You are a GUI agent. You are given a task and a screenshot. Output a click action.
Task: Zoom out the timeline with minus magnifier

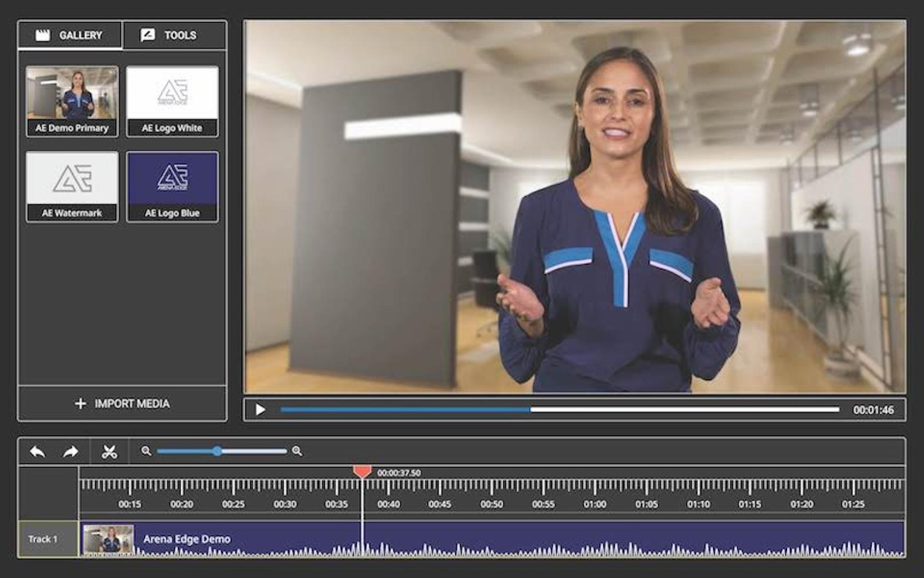click(146, 451)
